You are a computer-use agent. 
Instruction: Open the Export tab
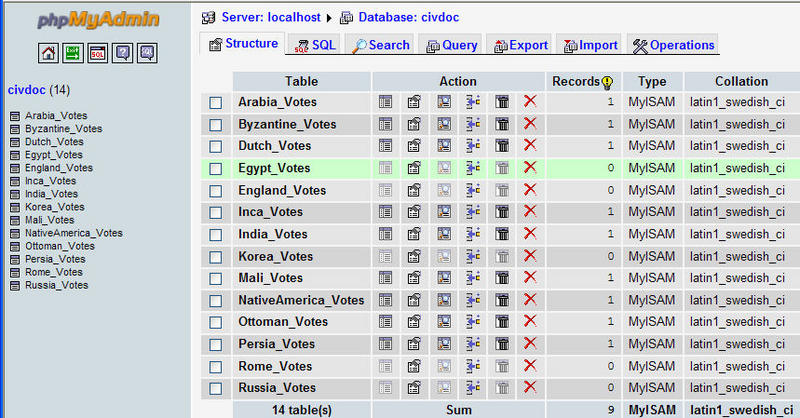[x=521, y=45]
